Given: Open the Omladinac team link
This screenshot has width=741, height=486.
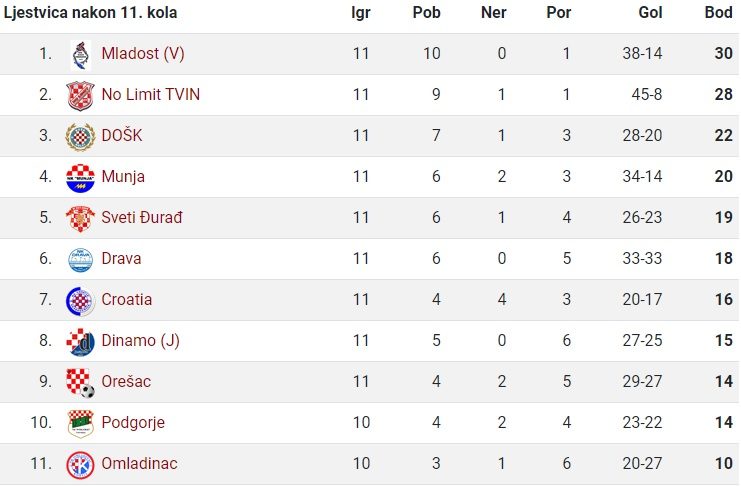Looking at the screenshot, I should [139, 463].
